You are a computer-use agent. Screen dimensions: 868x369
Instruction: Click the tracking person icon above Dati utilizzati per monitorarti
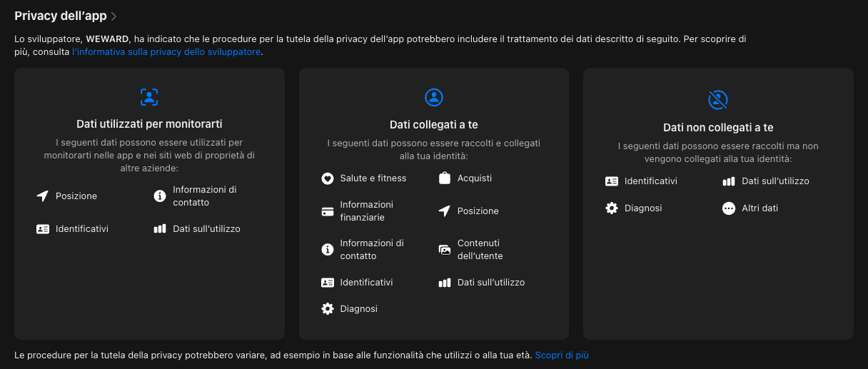[149, 97]
